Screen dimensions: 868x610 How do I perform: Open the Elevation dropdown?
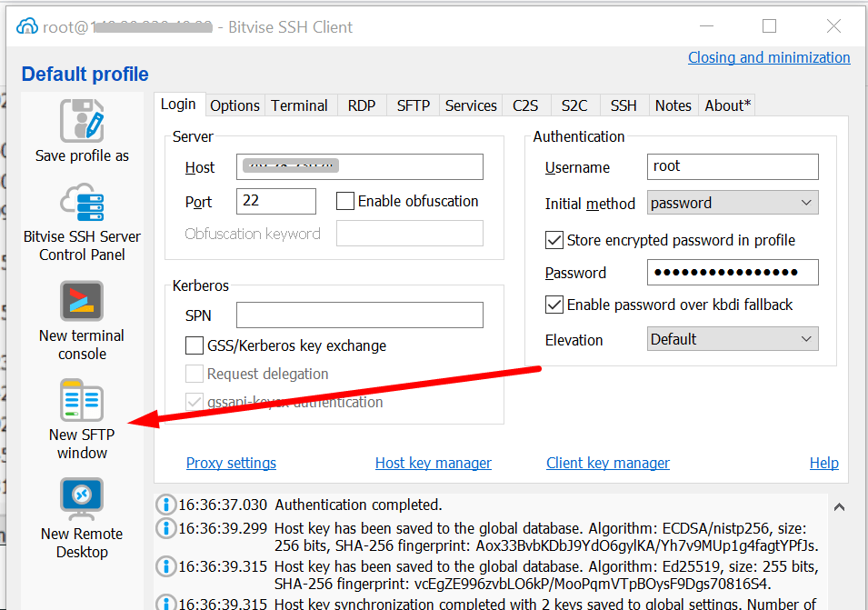(733, 339)
